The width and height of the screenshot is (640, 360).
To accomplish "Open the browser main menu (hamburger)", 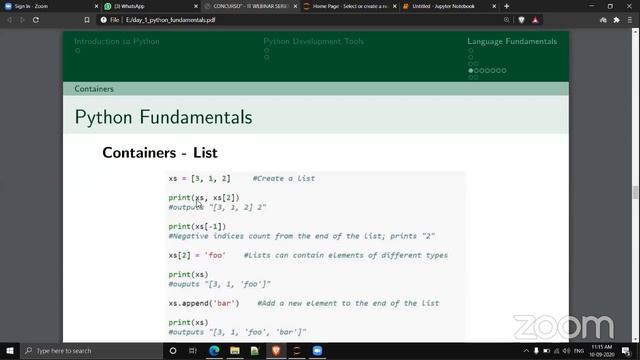I will pos(630,20).
